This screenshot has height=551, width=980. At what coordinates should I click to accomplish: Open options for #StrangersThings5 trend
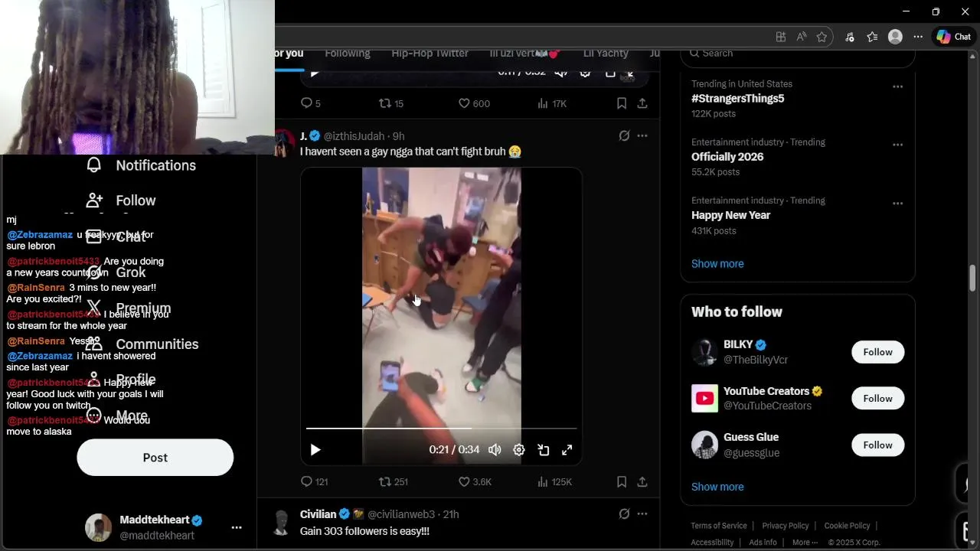(897, 86)
